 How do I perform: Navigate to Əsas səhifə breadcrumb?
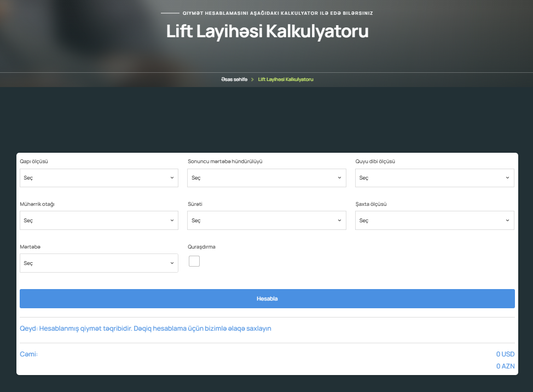tap(234, 79)
